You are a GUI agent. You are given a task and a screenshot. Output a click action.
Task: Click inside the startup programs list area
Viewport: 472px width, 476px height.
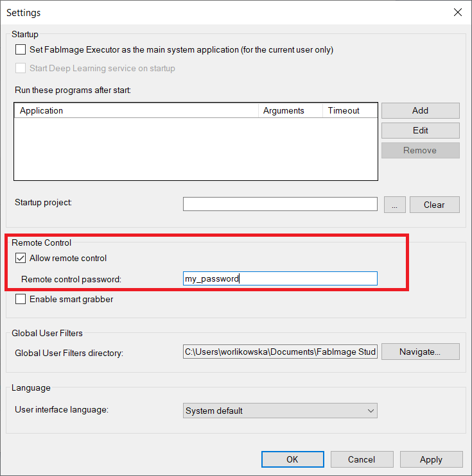pyautogui.click(x=195, y=148)
